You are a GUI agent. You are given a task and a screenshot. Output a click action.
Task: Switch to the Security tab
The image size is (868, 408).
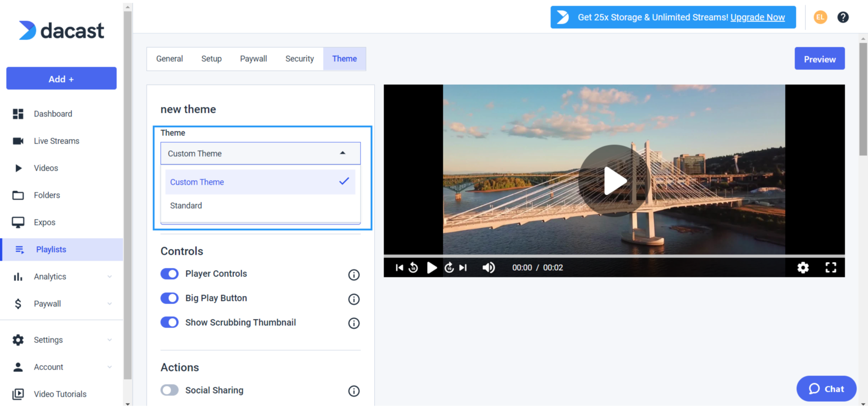[x=300, y=58]
